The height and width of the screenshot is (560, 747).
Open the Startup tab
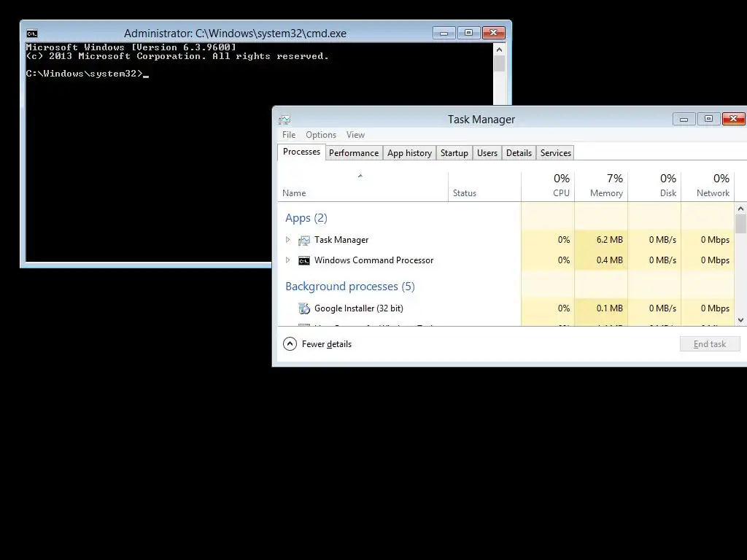(454, 153)
